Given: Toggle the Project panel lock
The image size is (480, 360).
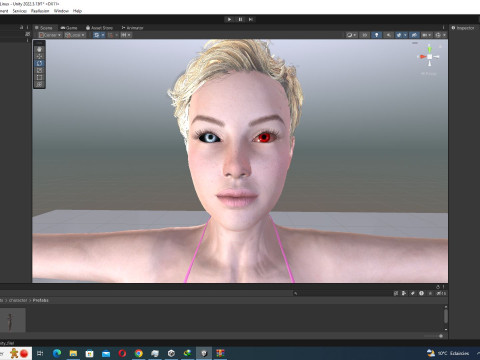Looking at the screenshot, I should click(x=438, y=287).
